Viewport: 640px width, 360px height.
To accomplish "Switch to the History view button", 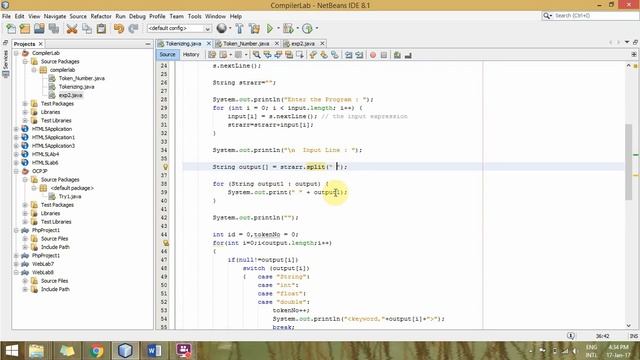I will click(x=191, y=55).
